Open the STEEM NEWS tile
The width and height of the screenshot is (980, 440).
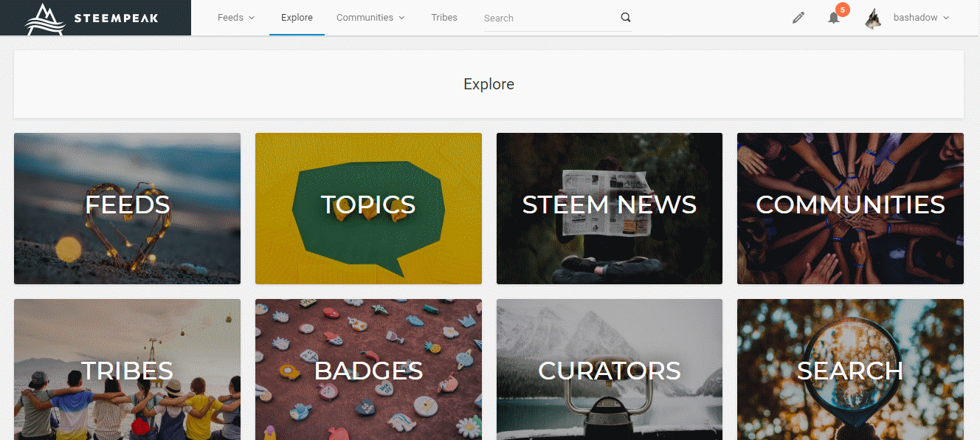click(x=609, y=208)
